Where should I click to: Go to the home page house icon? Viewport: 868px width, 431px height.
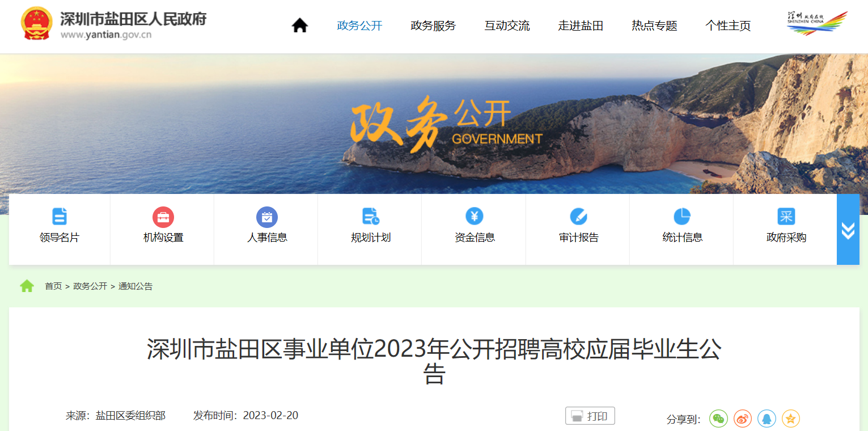click(x=299, y=26)
